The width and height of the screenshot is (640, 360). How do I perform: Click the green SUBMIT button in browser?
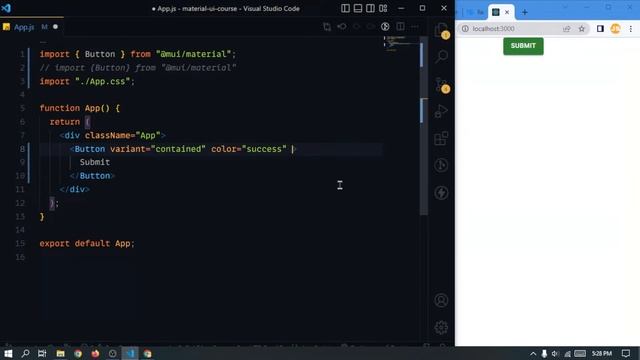(x=523, y=46)
